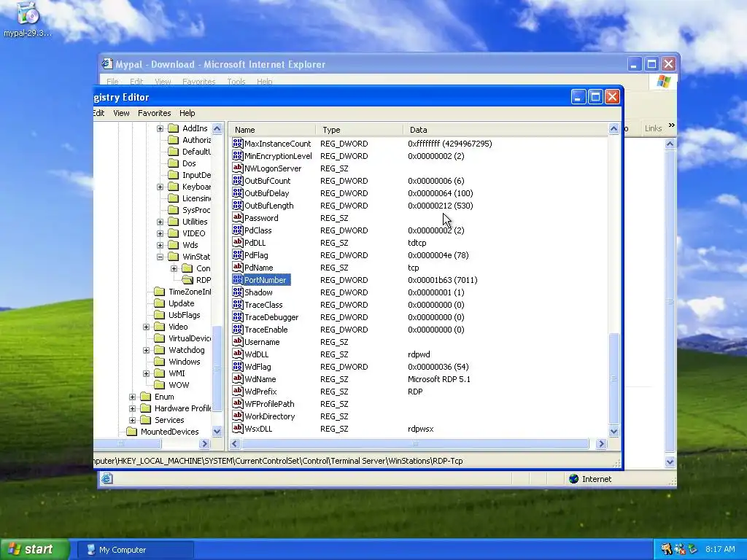This screenshot has height=560, width=747.
Task: Select the WdFlag value icon
Action: click(237, 366)
